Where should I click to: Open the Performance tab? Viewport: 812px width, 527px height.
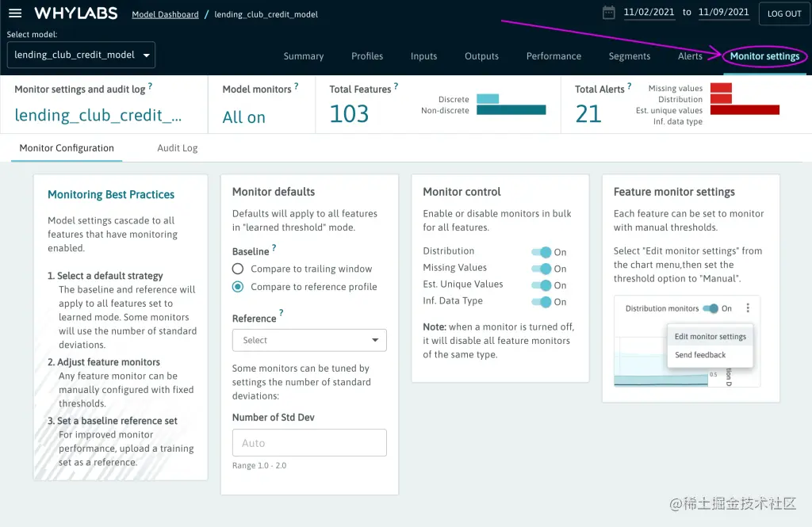point(553,56)
